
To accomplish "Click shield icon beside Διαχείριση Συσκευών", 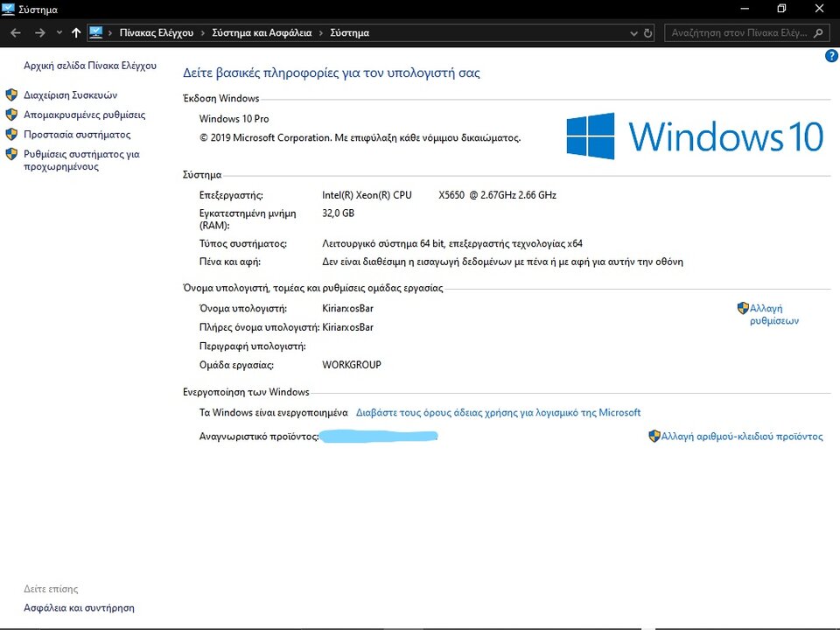I will 11,95.
